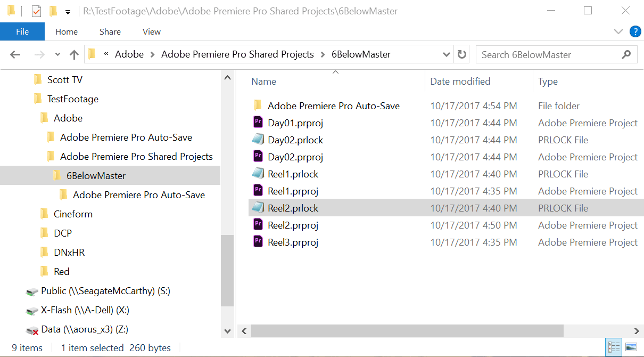Click the 6BelowMaster breadcrumb segment
644x357 pixels.
click(361, 54)
